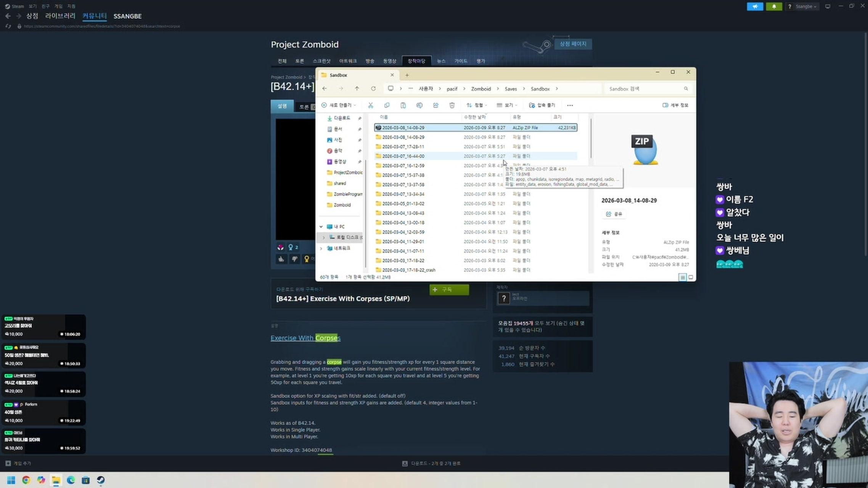Screen dimensions: 868x488
Task: Collapse the 내 PC tree node
Action: [x=321, y=226]
